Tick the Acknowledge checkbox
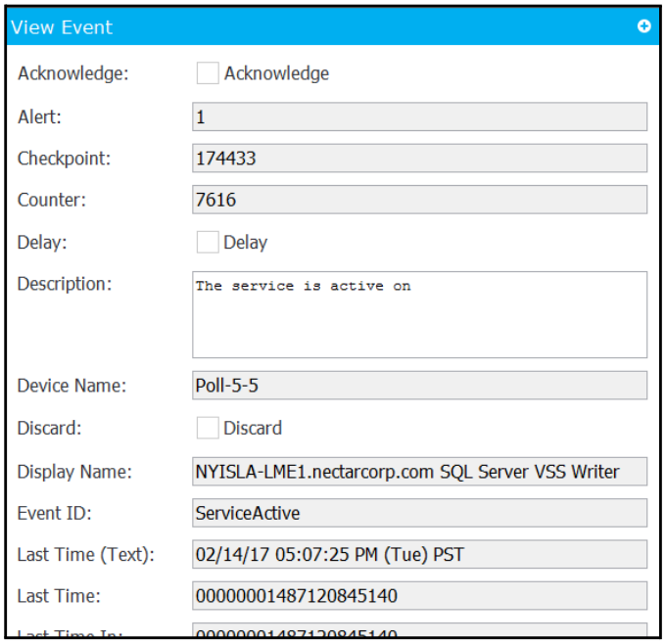This screenshot has width=666, height=644. (x=208, y=73)
